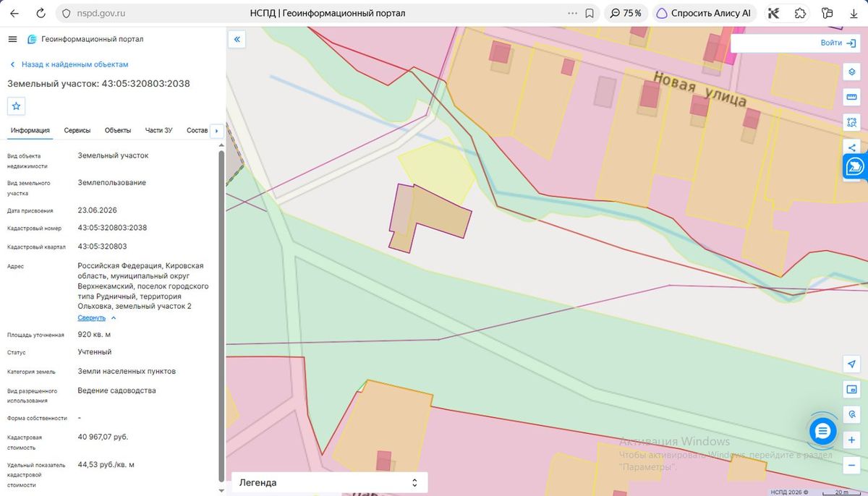The height and width of the screenshot is (496, 868).
Task: Bookmark this page in the browser
Action: click(x=590, y=13)
